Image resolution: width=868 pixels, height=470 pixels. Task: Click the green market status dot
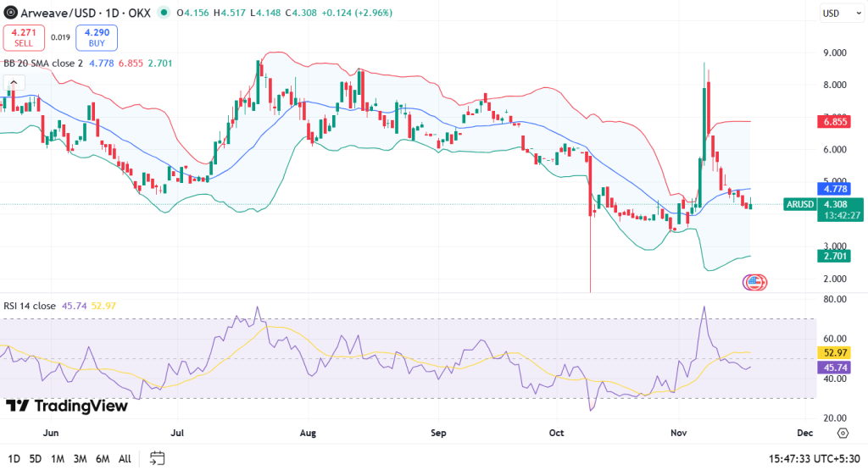[163, 14]
